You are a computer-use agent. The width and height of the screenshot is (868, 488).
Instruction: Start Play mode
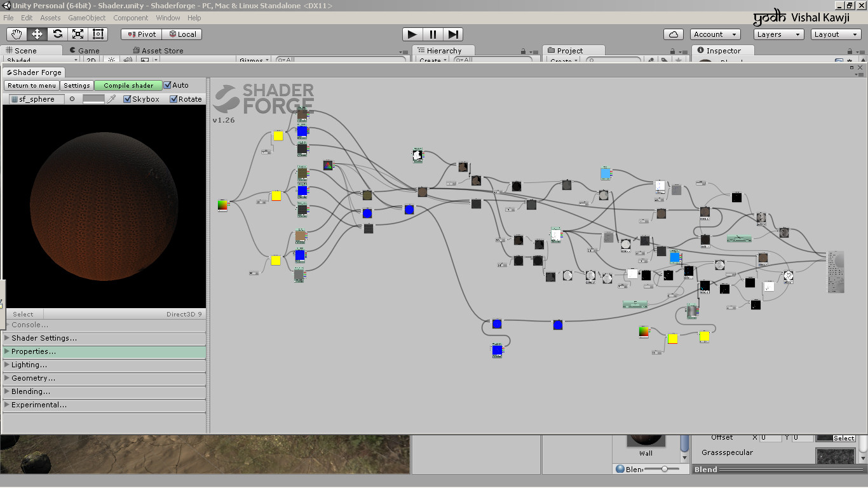[x=412, y=34]
